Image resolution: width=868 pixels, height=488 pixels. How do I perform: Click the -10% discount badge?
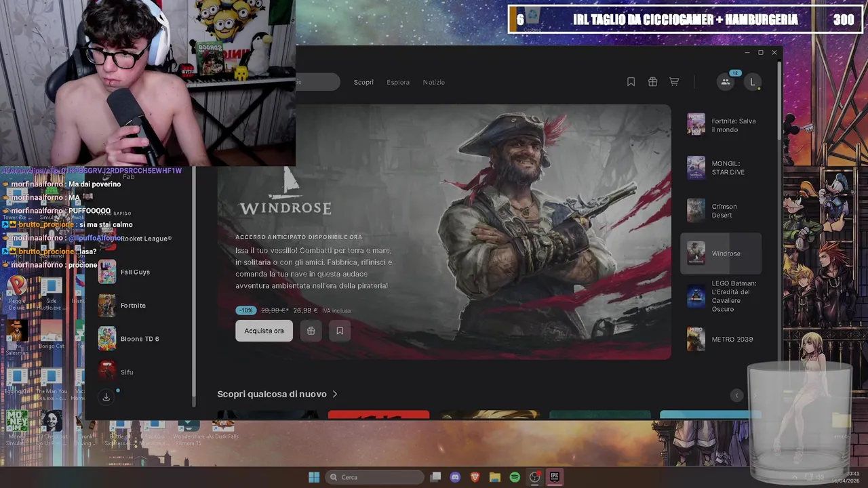click(245, 310)
